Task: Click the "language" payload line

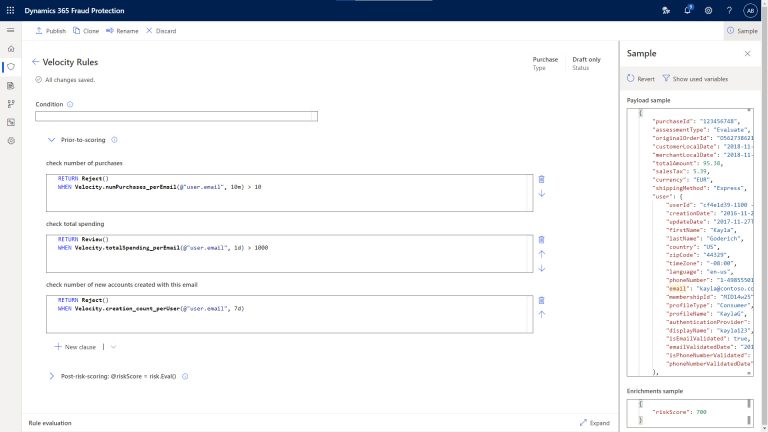Action: point(699,272)
